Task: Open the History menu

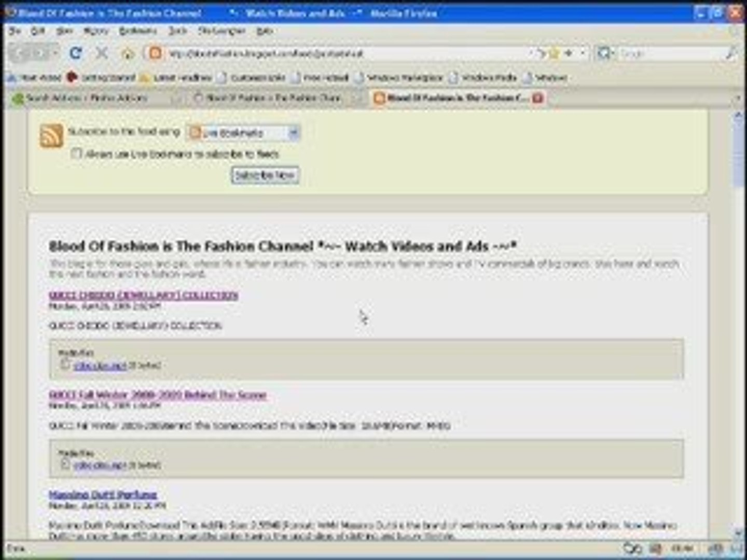Action: [96, 31]
